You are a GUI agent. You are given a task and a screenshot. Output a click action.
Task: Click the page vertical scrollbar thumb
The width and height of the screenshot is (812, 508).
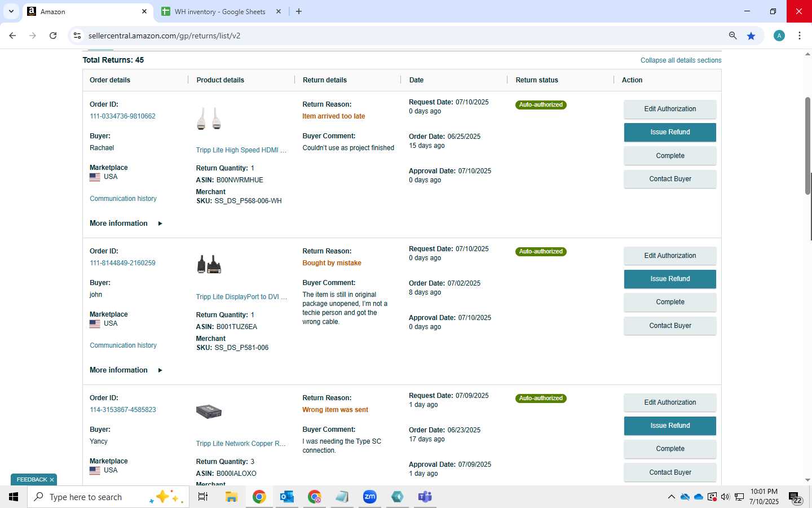pos(807,146)
